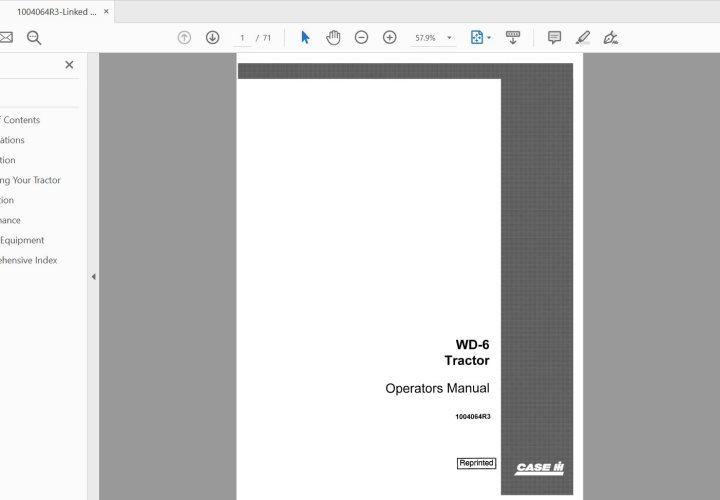This screenshot has width=720, height=500.
Task: Click the Case IH logo on cover
Action: click(539, 468)
